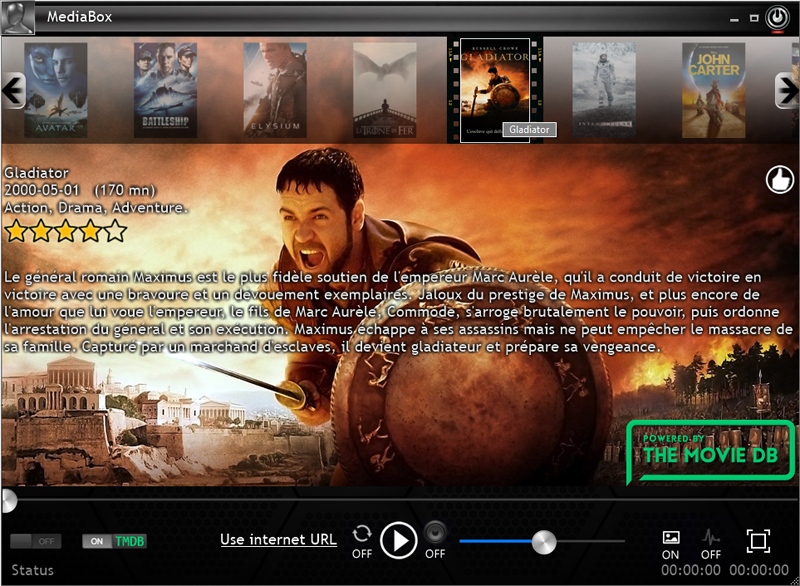Viewport: 800px width, 586px height.
Task: Toggle the picture background icon
Action: tap(670, 537)
